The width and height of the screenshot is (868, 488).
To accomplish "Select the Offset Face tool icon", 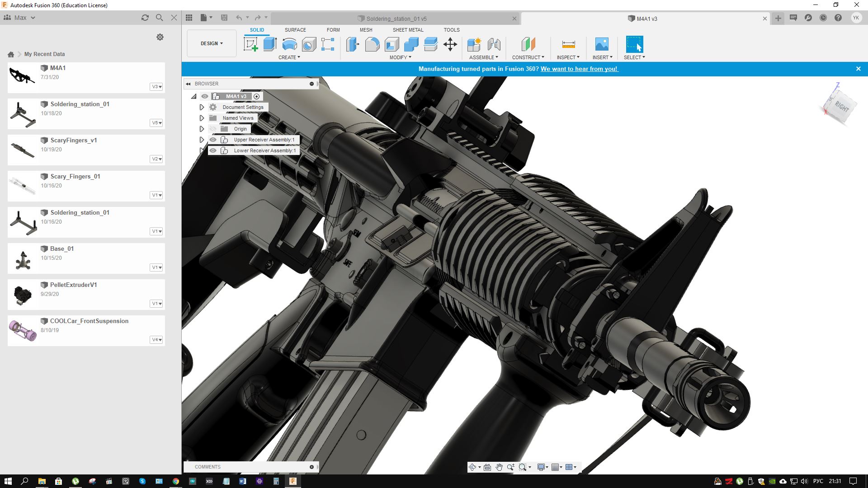I will 430,44.
